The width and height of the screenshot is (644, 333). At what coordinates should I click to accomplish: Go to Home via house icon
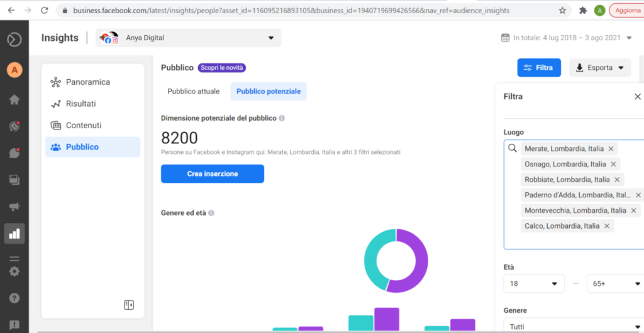tap(14, 100)
